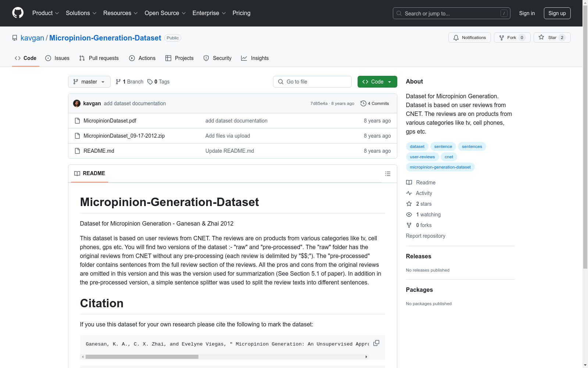Star the repository with star icon
The image size is (588, 368).
coord(541,37)
